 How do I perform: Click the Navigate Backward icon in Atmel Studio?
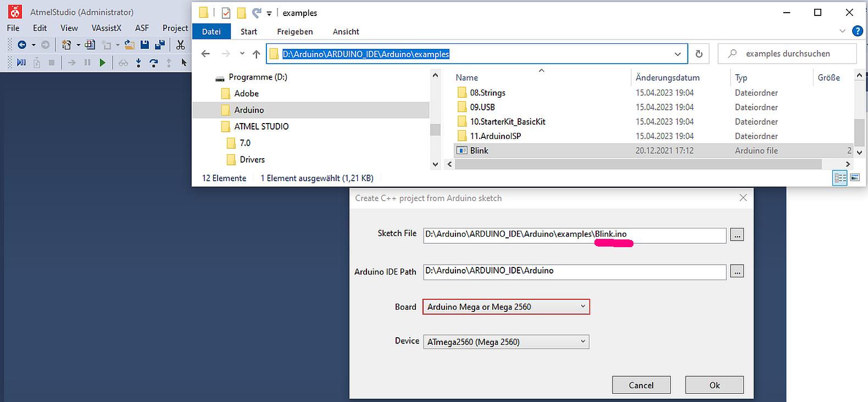coord(22,45)
